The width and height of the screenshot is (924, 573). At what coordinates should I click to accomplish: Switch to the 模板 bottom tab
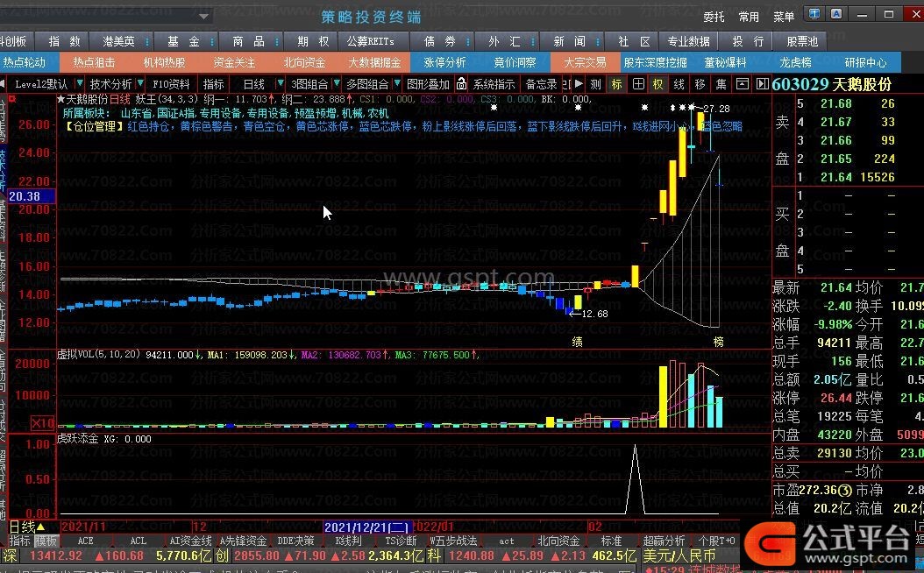(46, 541)
